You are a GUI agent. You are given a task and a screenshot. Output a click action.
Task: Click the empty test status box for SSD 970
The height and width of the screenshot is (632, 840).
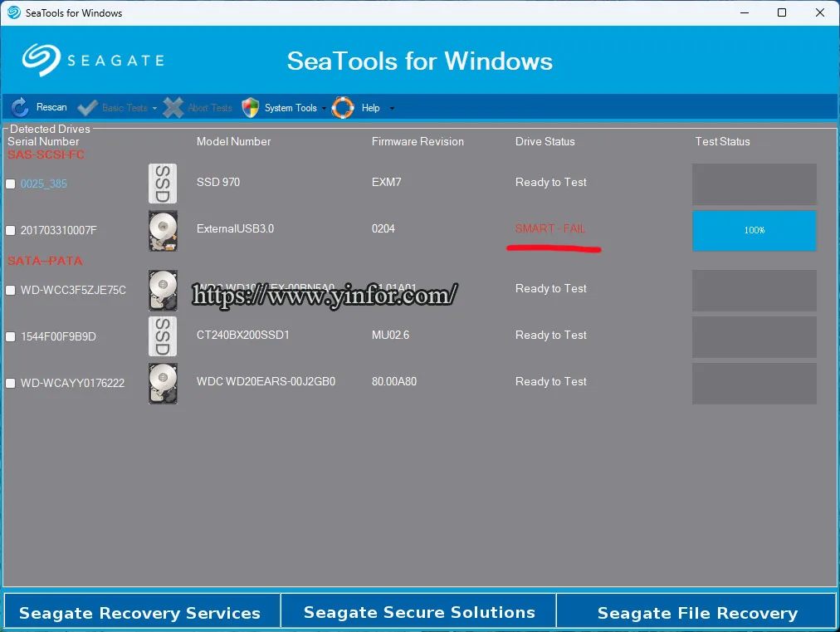[x=755, y=184]
